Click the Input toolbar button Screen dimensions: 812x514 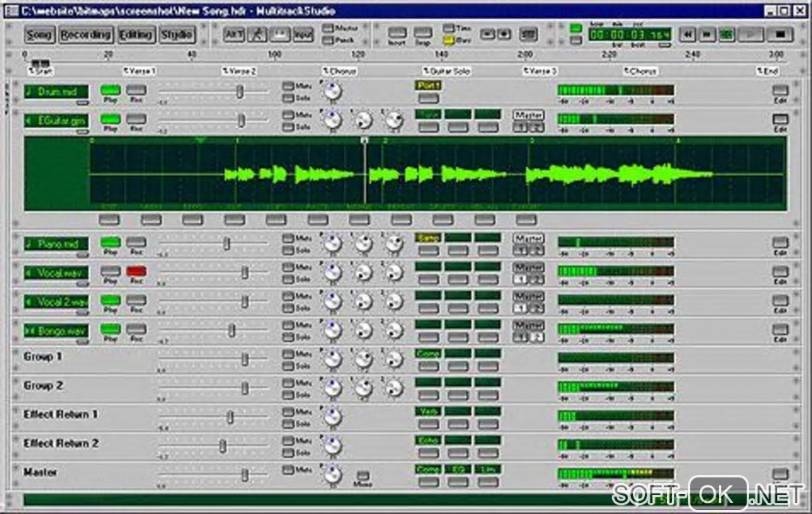(x=303, y=35)
